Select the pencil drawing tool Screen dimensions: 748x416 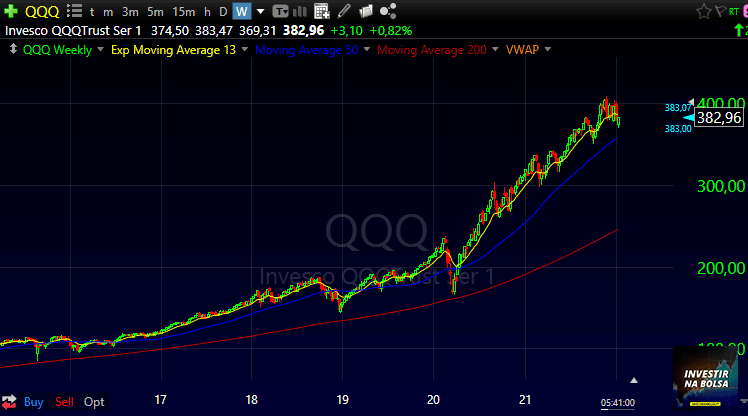[344, 11]
